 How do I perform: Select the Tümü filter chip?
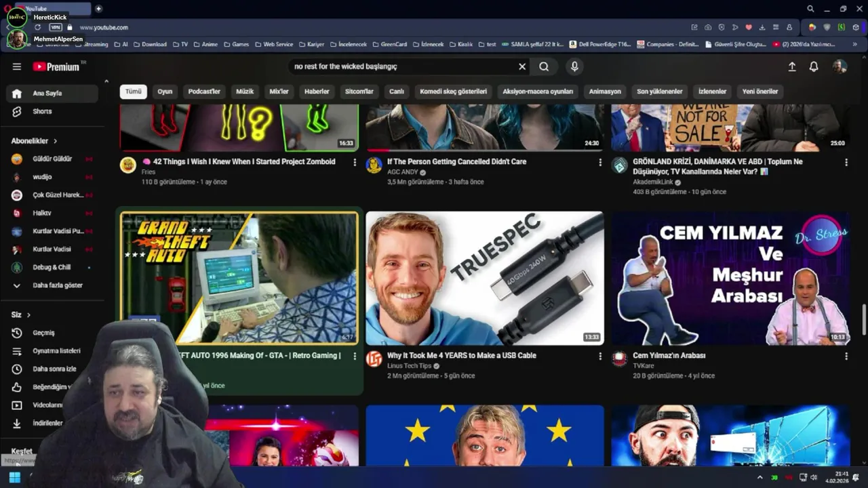pyautogui.click(x=134, y=91)
